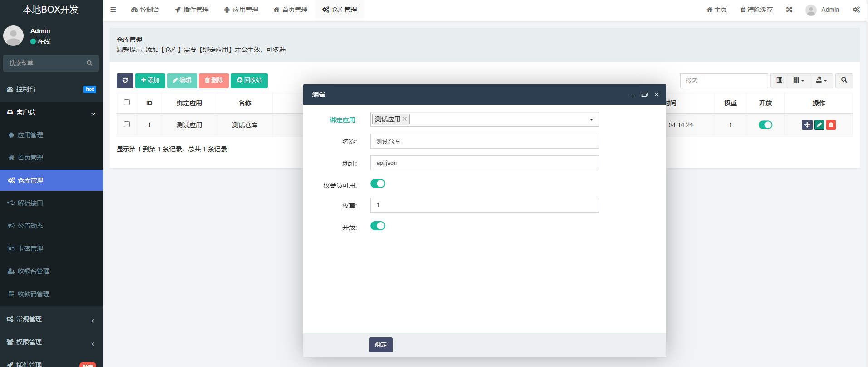868x367 pixels.
Task: Toggle table card view icon
Action: click(x=779, y=80)
